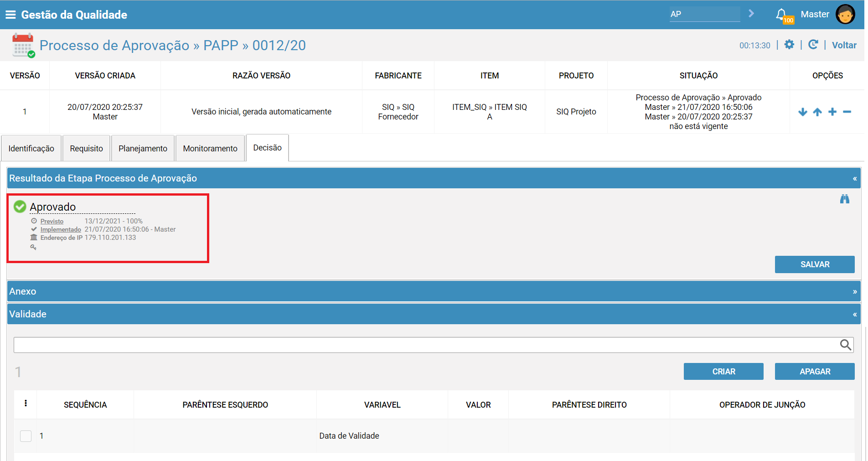
Task: Click the building icon beside Endereço de IP
Action: coord(34,238)
